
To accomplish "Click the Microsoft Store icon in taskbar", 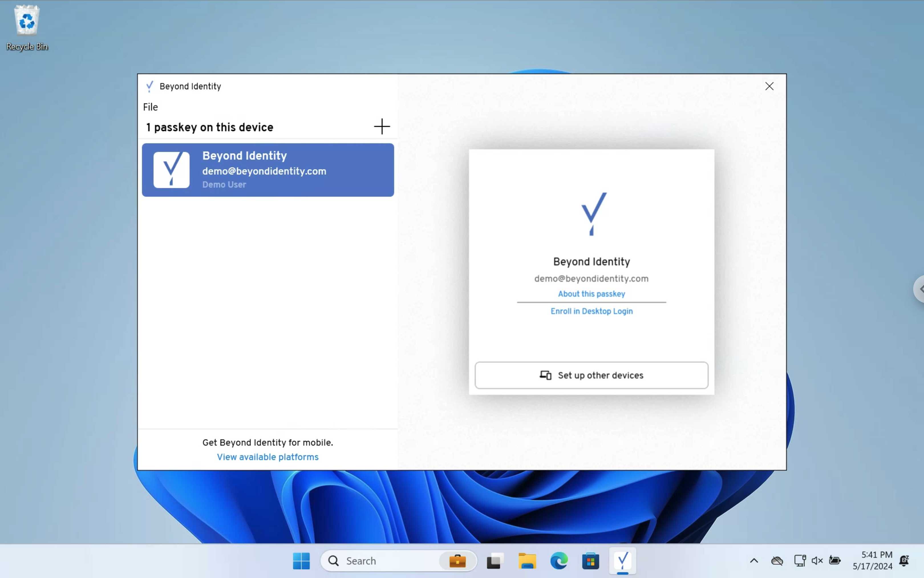I will coord(591,561).
